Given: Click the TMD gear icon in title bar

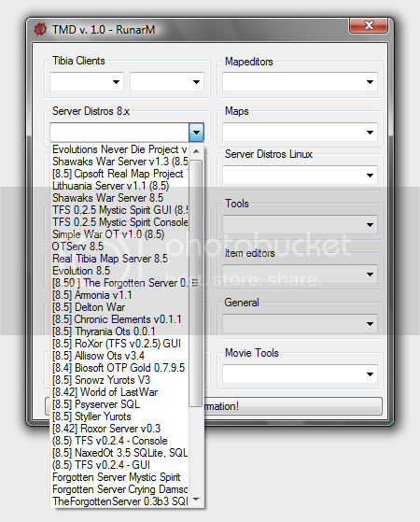Looking at the screenshot, I should point(40,30).
